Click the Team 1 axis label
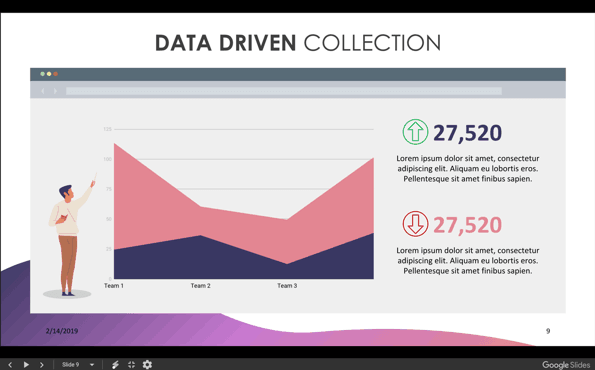The height and width of the screenshot is (370, 595). click(114, 286)
